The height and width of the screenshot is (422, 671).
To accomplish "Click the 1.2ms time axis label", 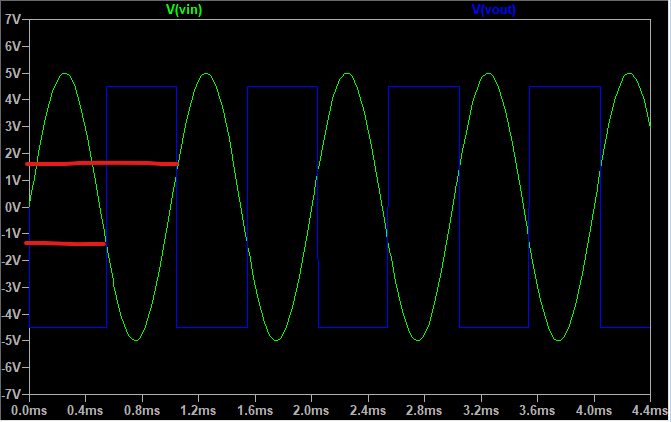I will (x=198, y=411).
